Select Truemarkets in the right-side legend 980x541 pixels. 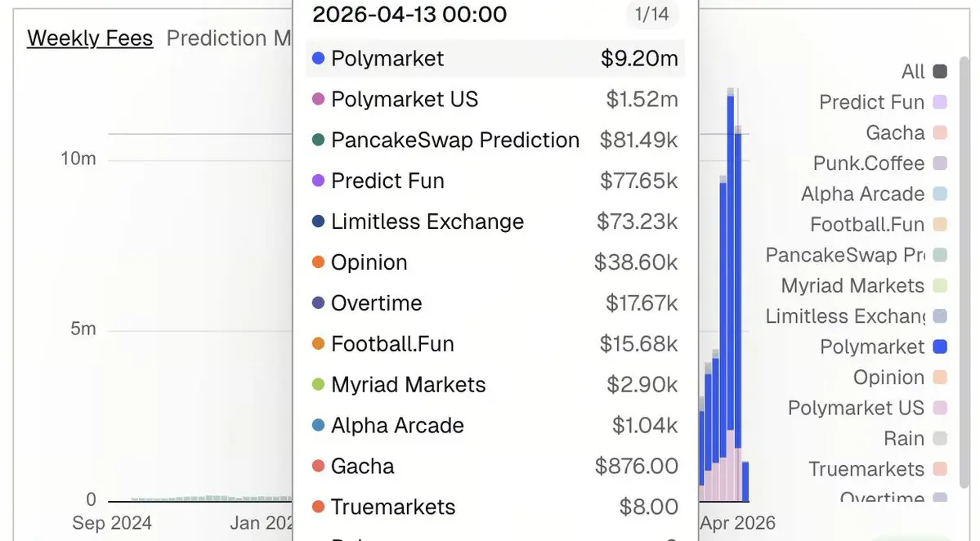(x=866, y=469)
